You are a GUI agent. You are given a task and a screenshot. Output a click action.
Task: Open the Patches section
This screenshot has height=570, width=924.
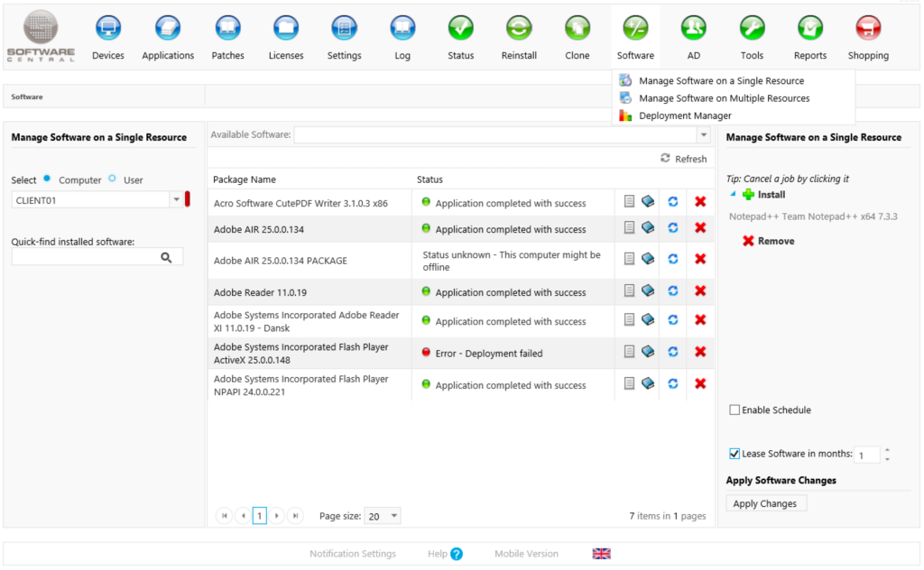coord(227,38)
